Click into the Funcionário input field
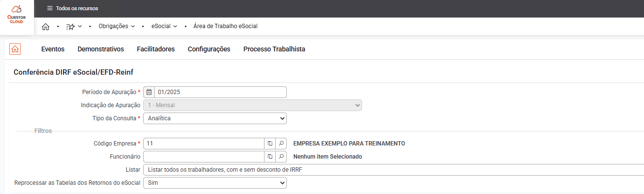This screenshot has width=644, height=194. point(204,157)
